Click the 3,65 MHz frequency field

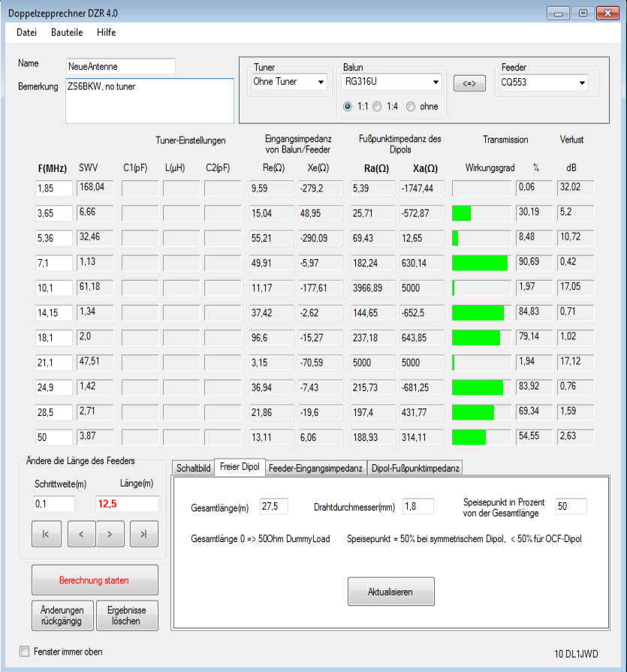54,213
